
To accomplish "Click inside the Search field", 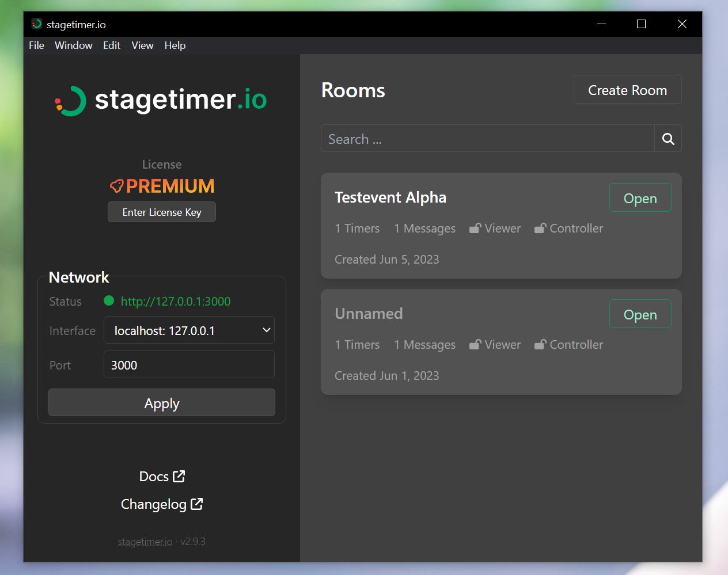I will click(x=487, y=138).
